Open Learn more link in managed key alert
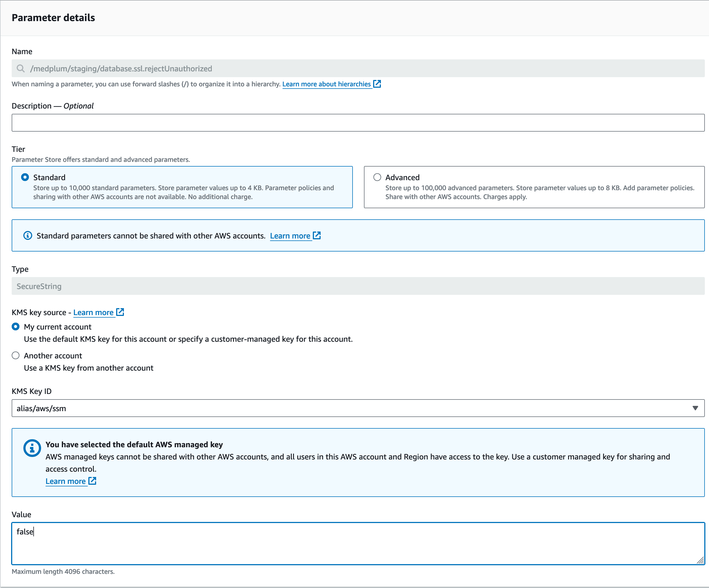Screen dimensions: 709x588 [66, 481]
